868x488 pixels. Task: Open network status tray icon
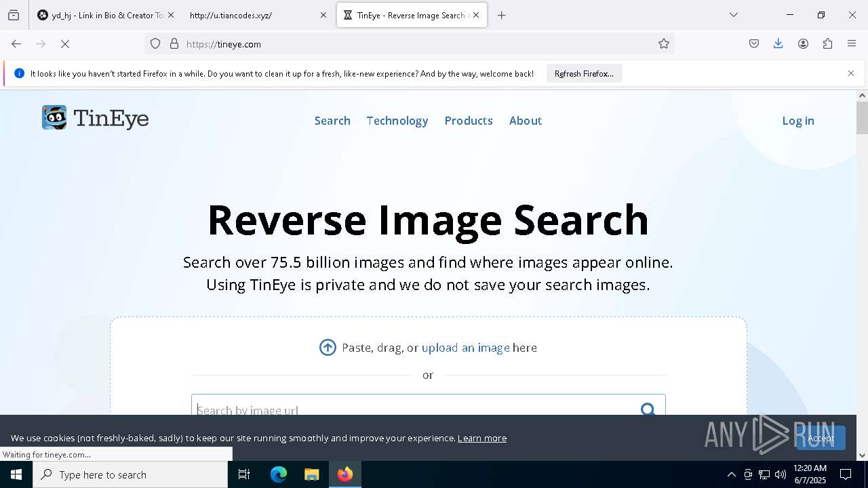pyautogui.click(x=764, y=474)
